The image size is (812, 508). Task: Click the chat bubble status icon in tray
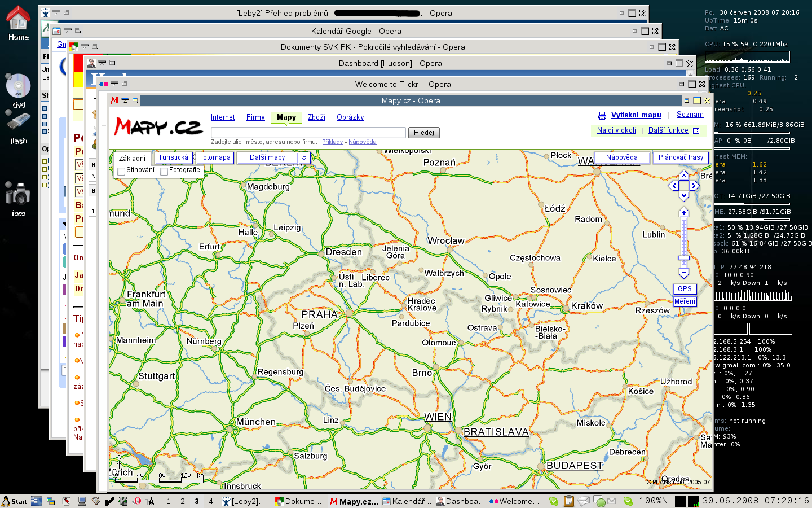point(599,501)
